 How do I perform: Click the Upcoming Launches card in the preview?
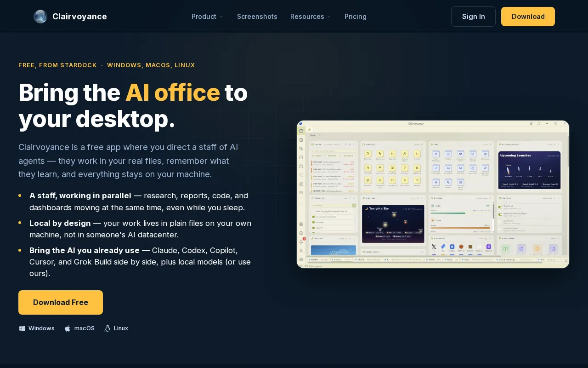tap(529, 170)
